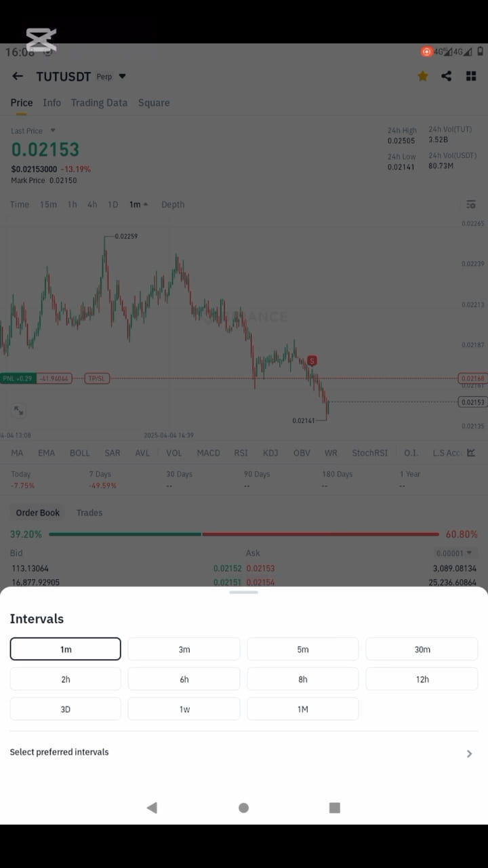The image size is (488, 868).
Task: Select the 30m interval option
Action: click(x=422, y=649)
